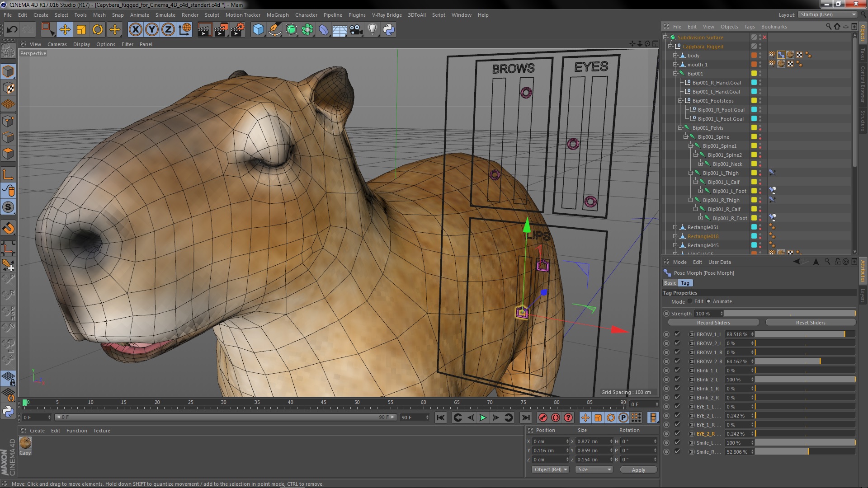Click the Bip001_Spine layer color swatch
868x488 pixels.
(754, 136)
